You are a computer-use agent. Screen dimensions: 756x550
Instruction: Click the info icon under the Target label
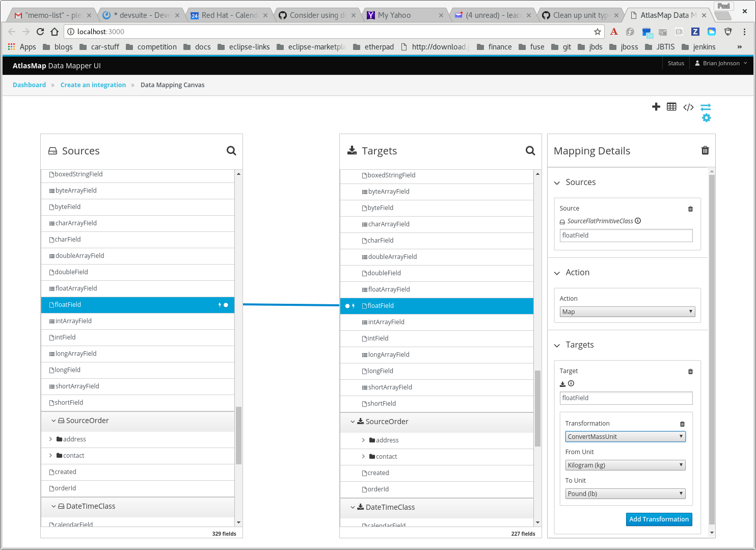(572, 383)
